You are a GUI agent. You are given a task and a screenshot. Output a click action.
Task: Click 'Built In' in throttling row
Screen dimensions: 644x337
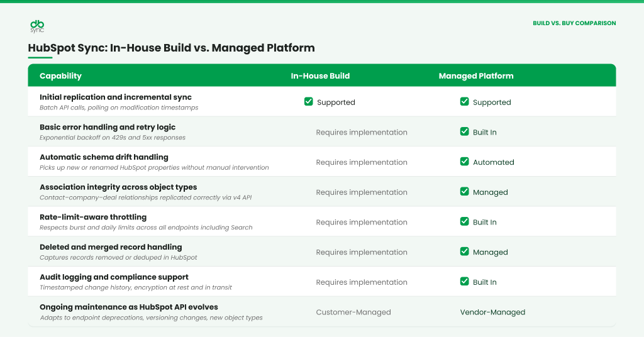pos(485,222)
